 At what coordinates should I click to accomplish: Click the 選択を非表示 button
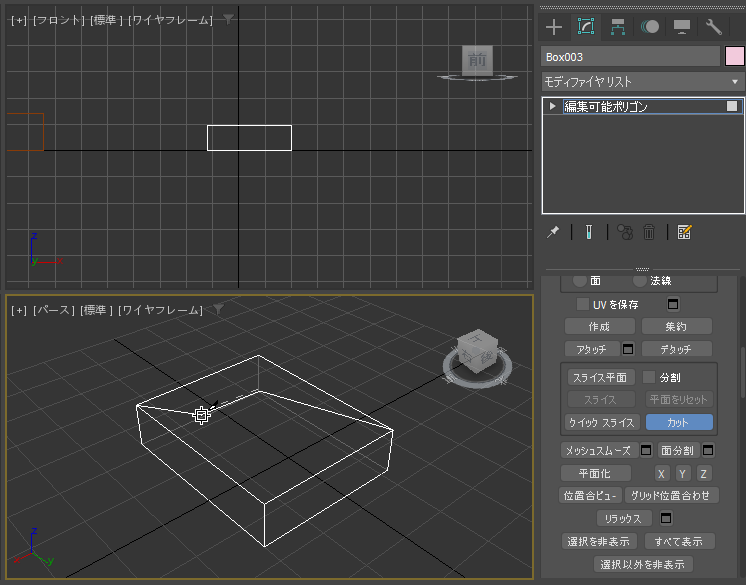point(599,541)
